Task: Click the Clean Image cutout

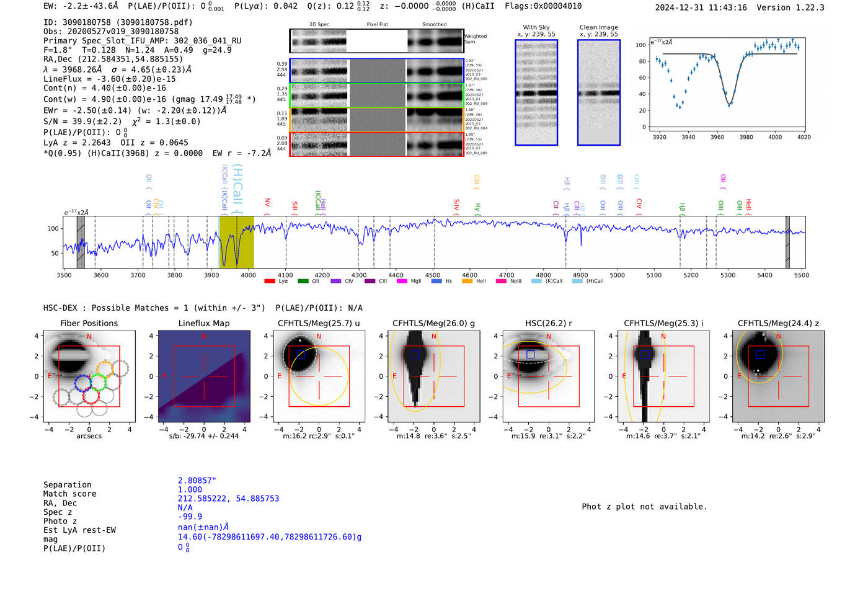Action: pyautogui.click(x=599, y=92)
